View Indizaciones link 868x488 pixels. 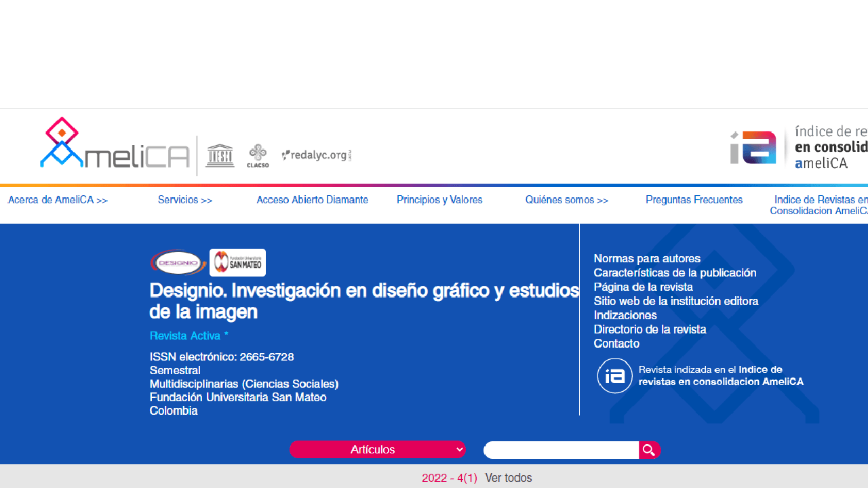click(625, 315)
